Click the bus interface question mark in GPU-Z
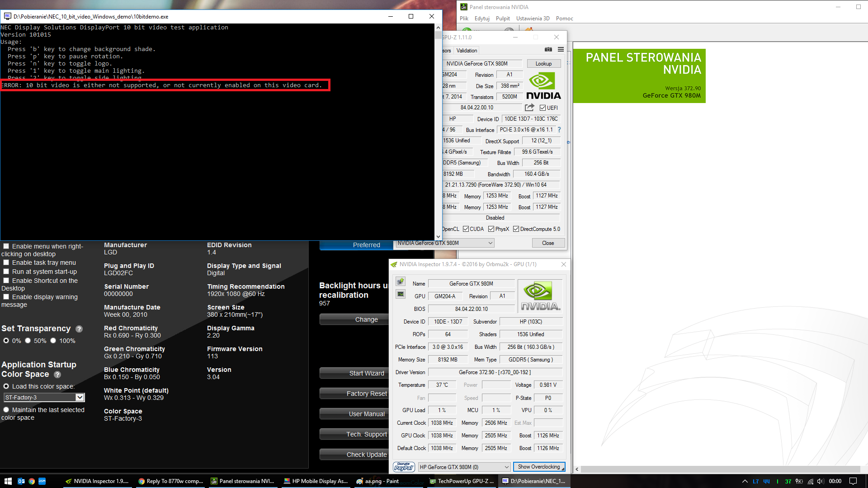 tap(559, 130)
